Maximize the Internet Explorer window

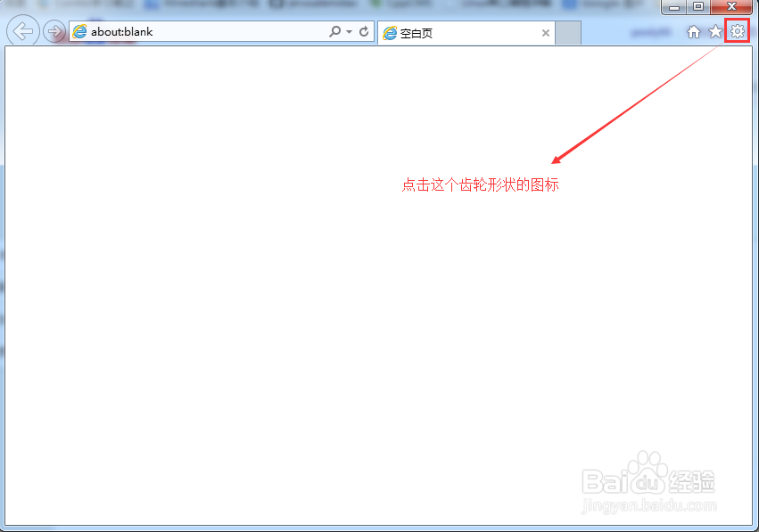point(698,7)
